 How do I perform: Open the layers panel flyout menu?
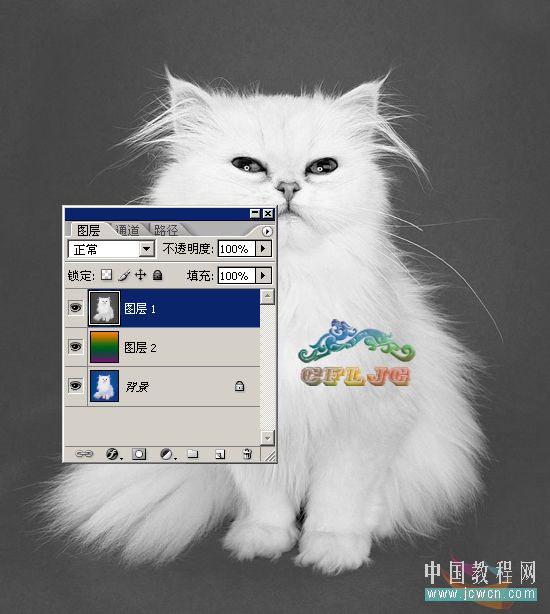[267, 231]
